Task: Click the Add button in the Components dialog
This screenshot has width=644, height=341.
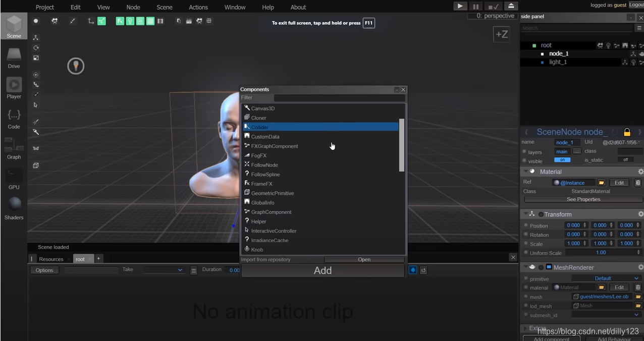Action: [323, 270]
